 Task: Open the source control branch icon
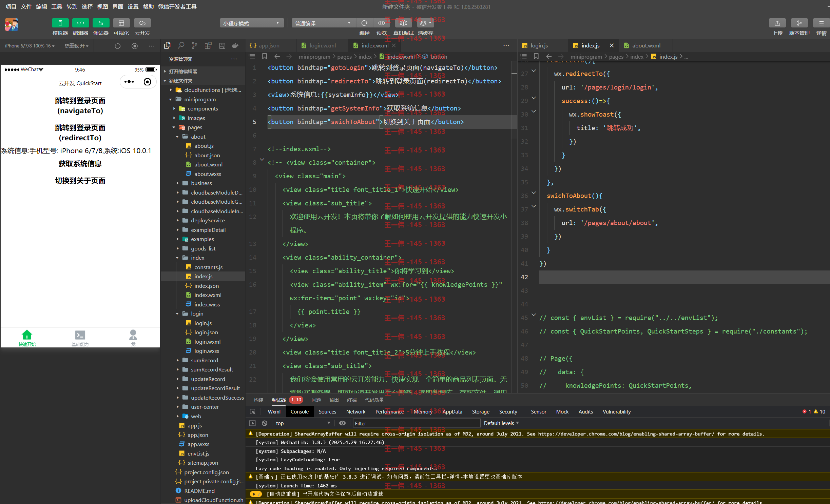[x=194, y=45]
